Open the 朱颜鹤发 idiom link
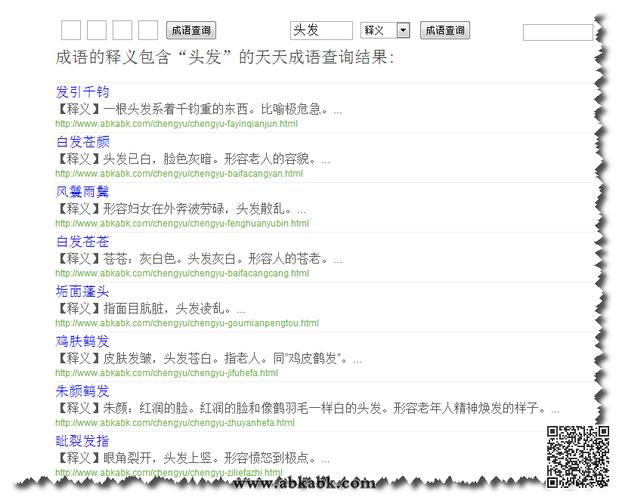The height and width of the screenshot is (500, 619). (83, 391)
